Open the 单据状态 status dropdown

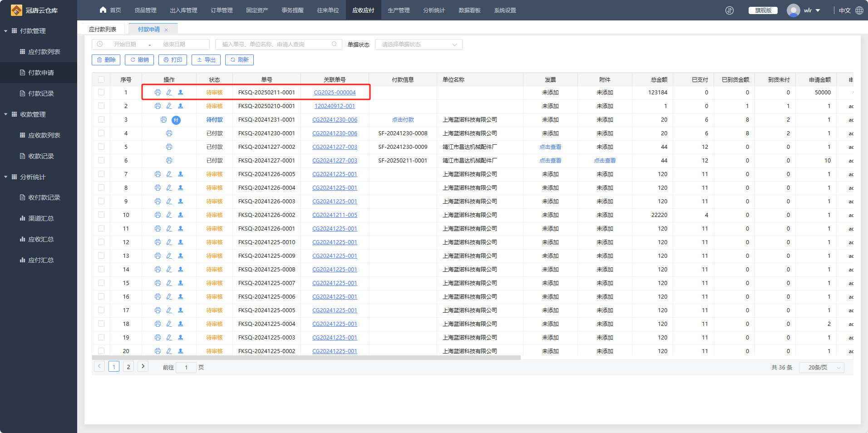419,44
